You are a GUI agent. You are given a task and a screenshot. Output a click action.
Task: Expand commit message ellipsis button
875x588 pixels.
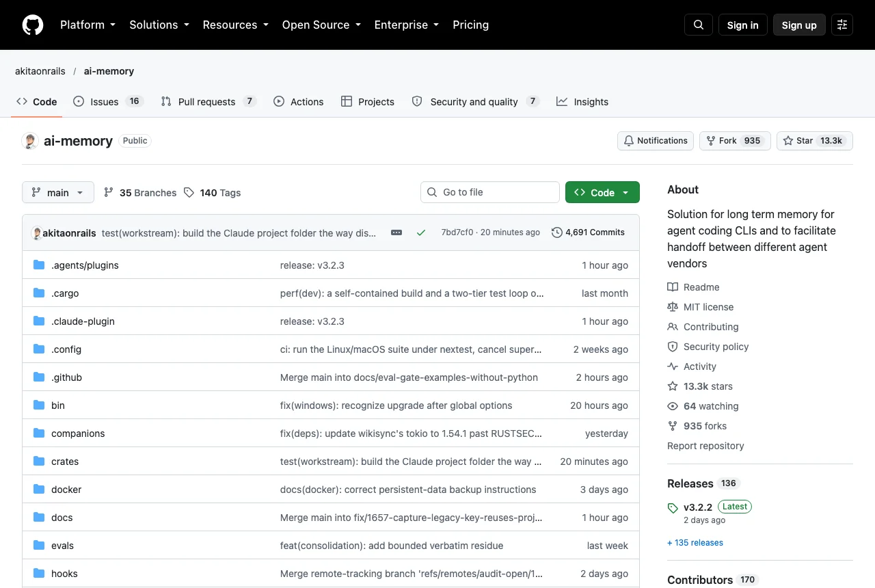click(396, 232)
